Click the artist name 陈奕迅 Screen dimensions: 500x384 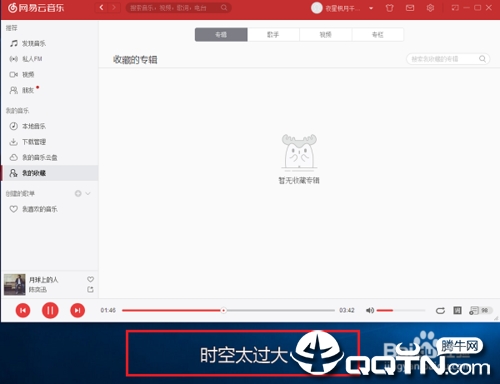tap(38, 290)
